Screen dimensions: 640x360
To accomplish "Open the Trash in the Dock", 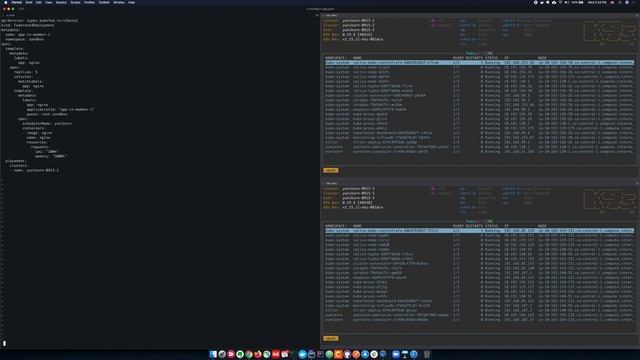I will (427, 354).
